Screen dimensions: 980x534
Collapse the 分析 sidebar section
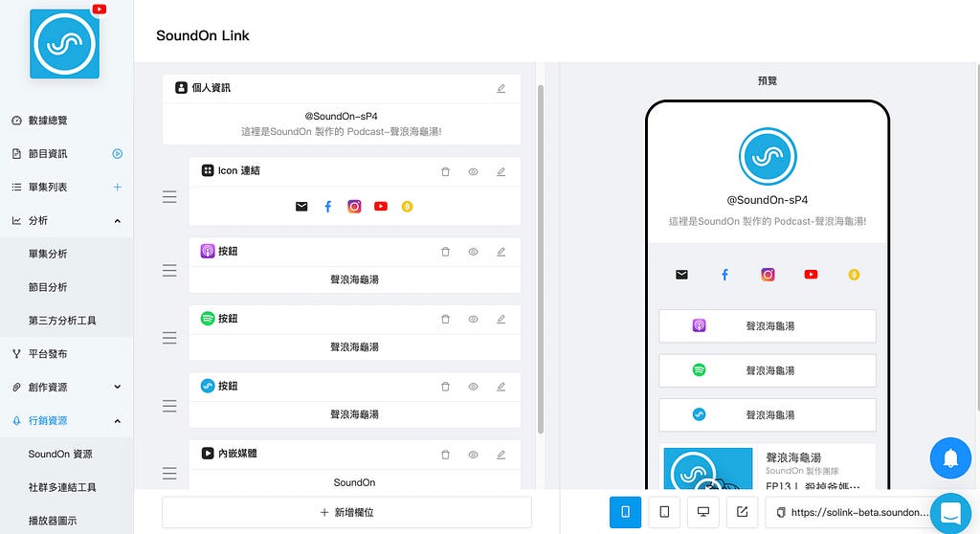pyautogui.click(x=118, y=221)
